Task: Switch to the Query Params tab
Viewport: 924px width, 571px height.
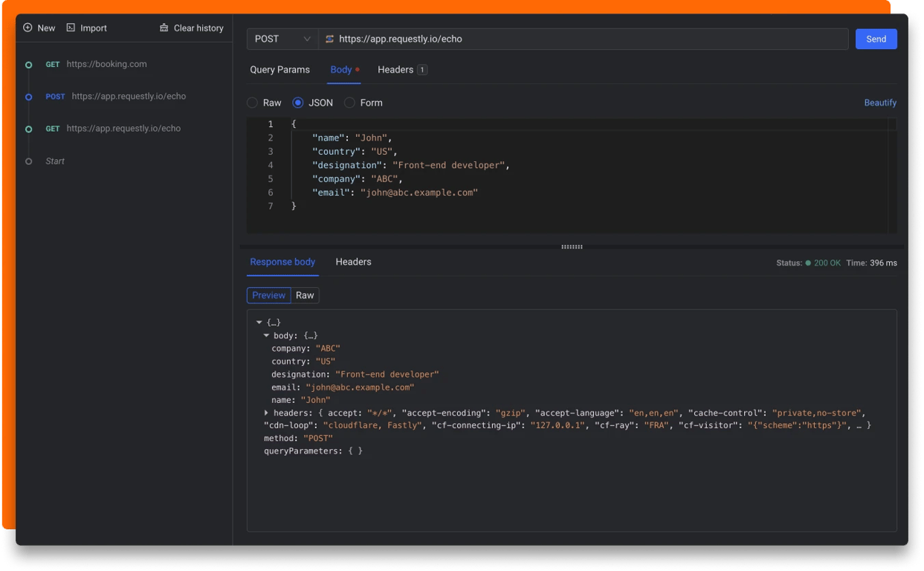Action: click(x=280, y=70)
